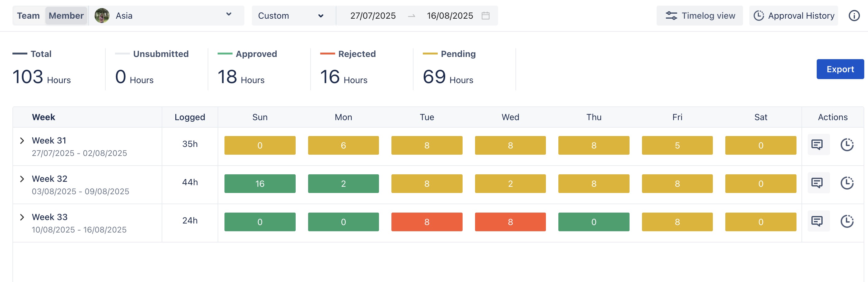Click red Tuesday 8-hour cell in Week 33
The image size is (868, 282).
(x=427, y=222)
